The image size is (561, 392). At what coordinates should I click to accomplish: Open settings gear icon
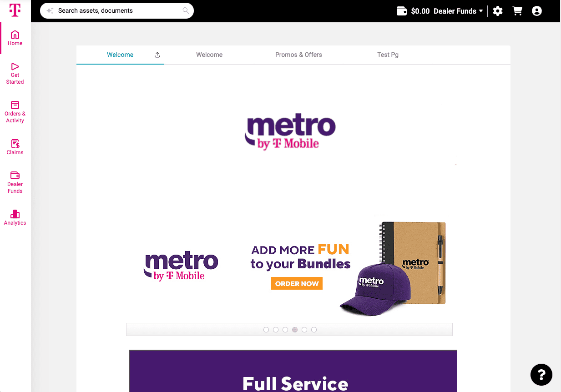(x=498, y=11)
